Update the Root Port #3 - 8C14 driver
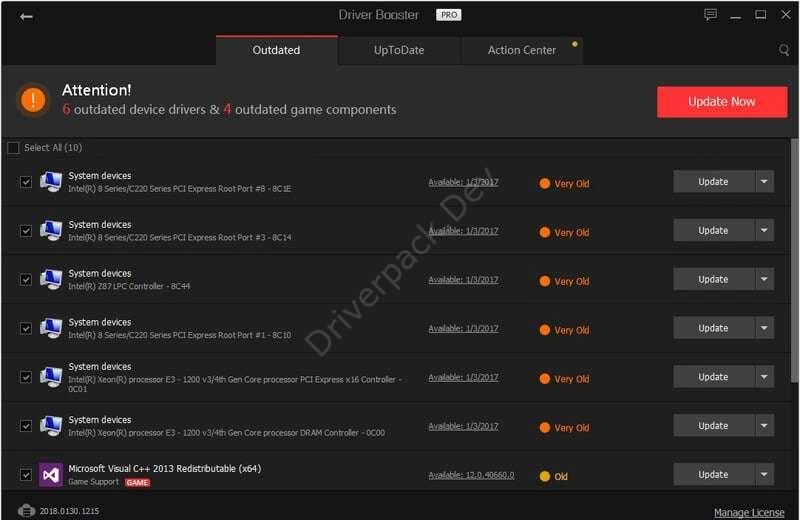 pyautogui.click(x=714, y=231)
